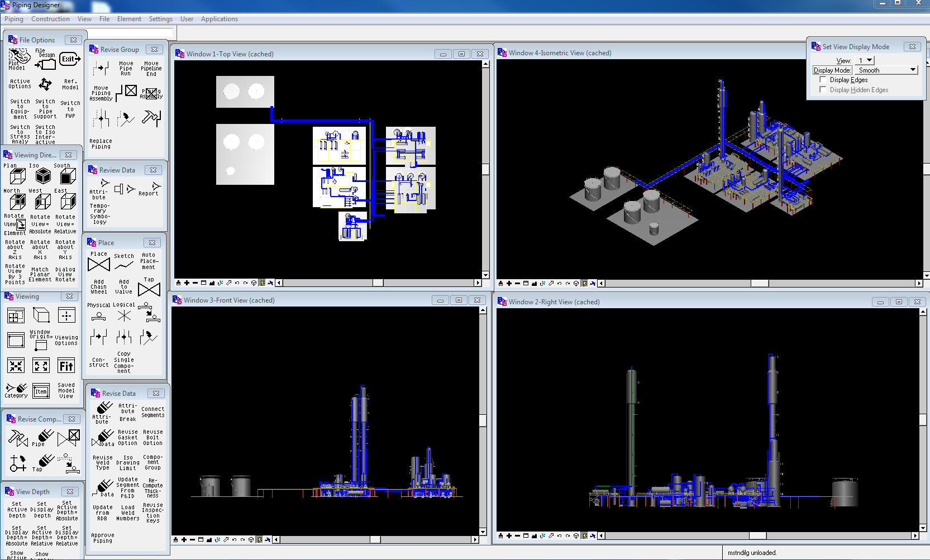Select the West view cube icon

pyautogui.click(x=43, y=202)
